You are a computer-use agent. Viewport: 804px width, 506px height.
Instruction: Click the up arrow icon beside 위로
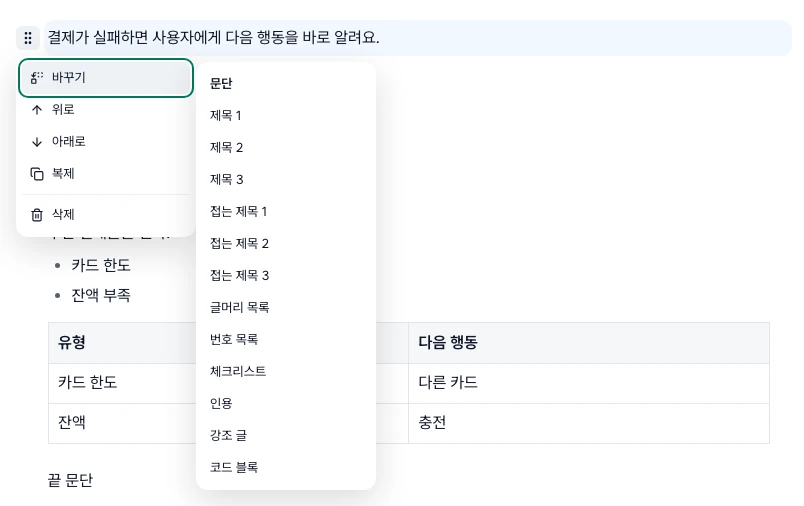(36, 110)
